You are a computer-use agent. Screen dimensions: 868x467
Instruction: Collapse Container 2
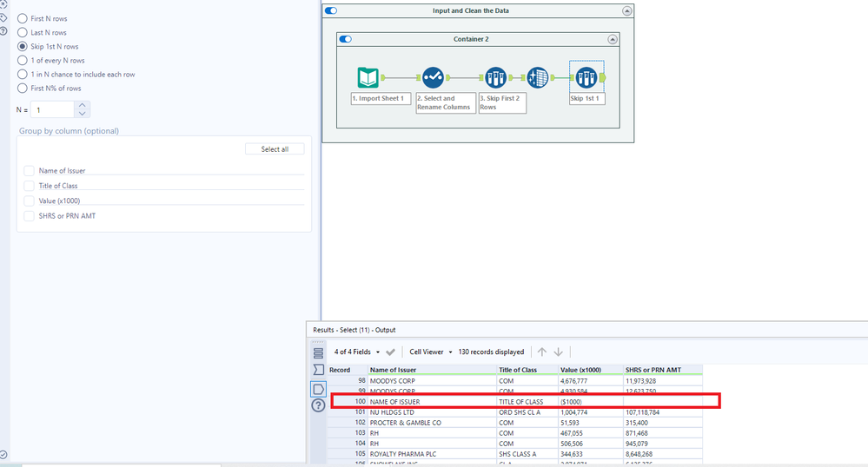(613, 39)
